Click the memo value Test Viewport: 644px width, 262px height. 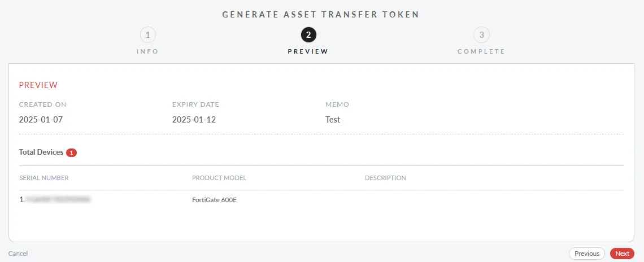[333, 120]
